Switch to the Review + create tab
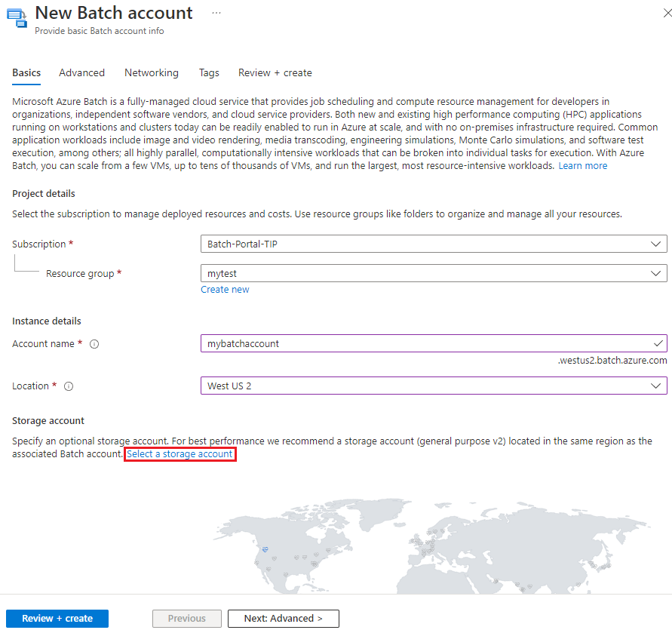The height and width of the screenshot is (630, 672). pos(275,72)
